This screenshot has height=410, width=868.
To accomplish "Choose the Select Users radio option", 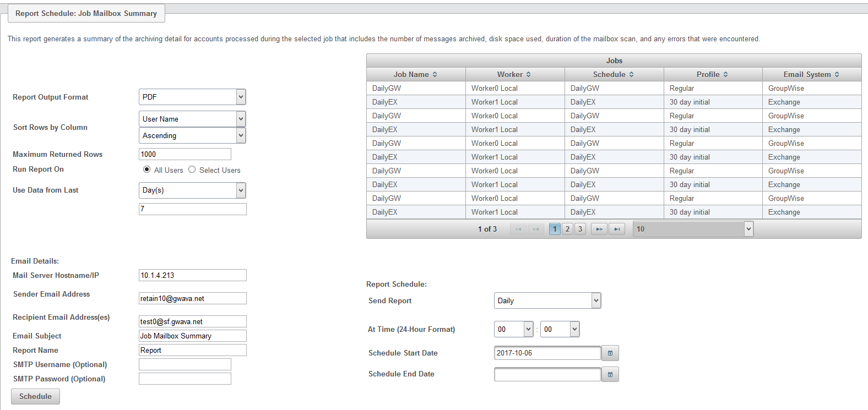I will (192, 170).
